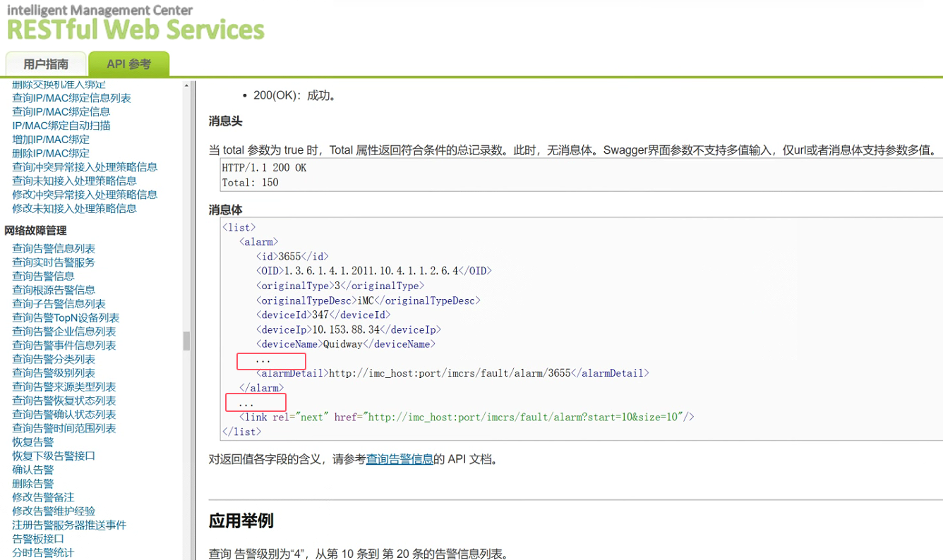
Task: Select 查询告警来源类型列表 in the sidebar
Action: (64, 386)
